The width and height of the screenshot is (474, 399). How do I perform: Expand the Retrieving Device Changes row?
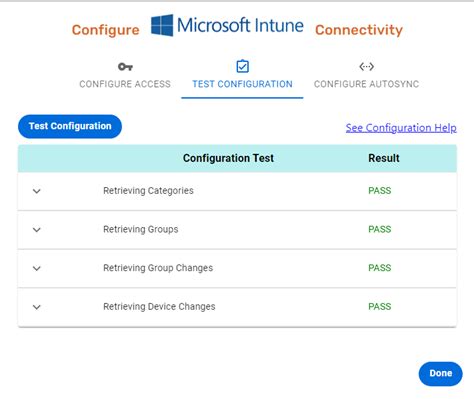(37, 307)
